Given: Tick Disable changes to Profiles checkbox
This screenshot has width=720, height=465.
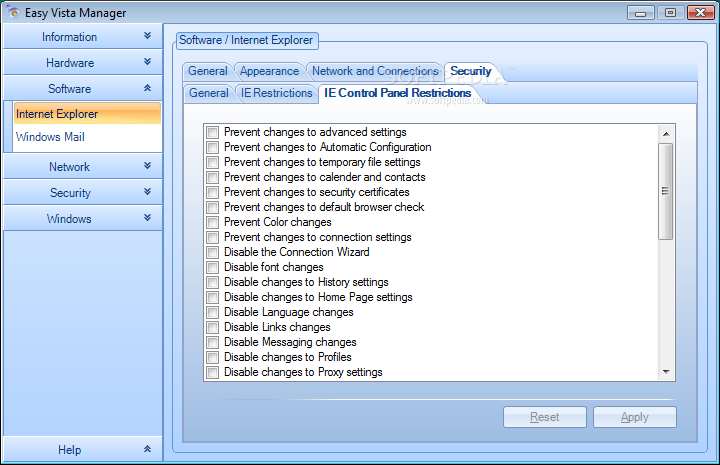Looking at the screenshot, I should tap(212, 358).
